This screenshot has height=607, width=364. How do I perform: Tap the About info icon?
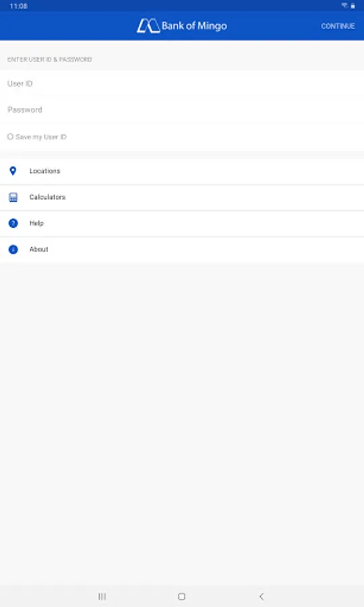pos(13,250)
